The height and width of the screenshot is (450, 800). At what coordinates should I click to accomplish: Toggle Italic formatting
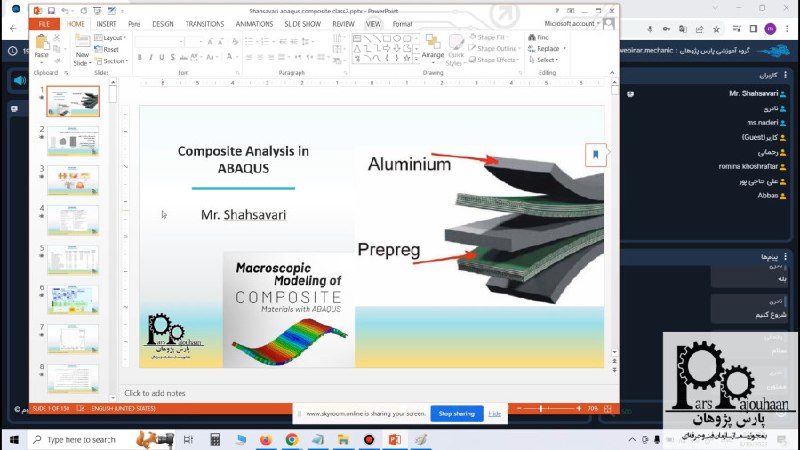(151, 57)
